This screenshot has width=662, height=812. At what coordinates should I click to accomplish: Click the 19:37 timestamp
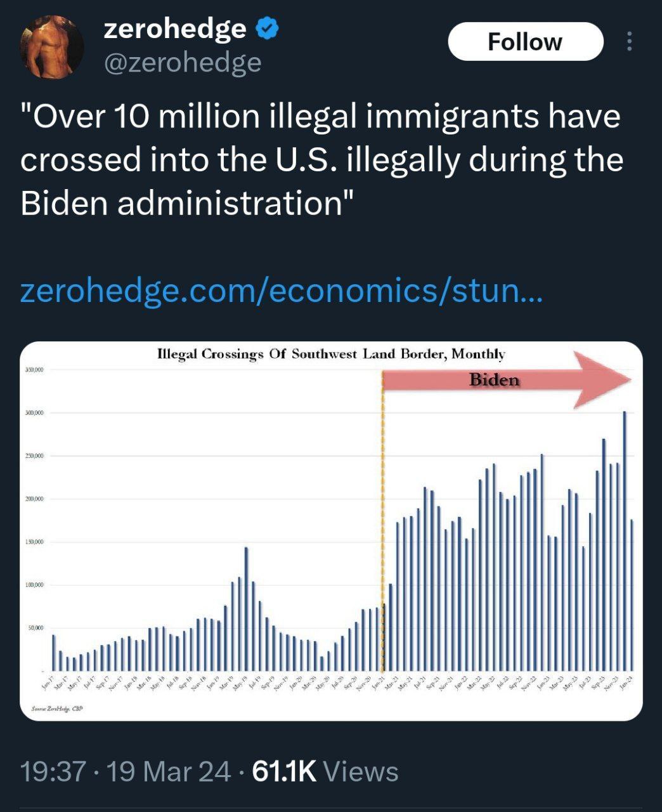[53, 771]
